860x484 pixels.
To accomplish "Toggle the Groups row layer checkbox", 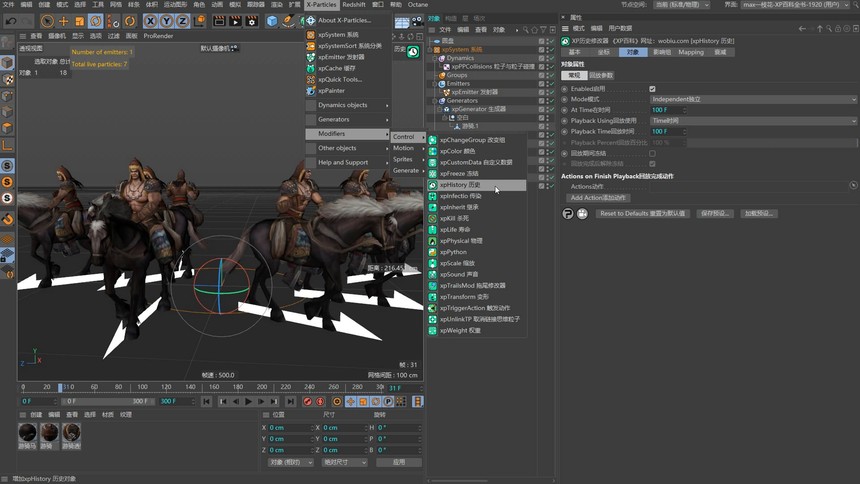I will point(541,75).
